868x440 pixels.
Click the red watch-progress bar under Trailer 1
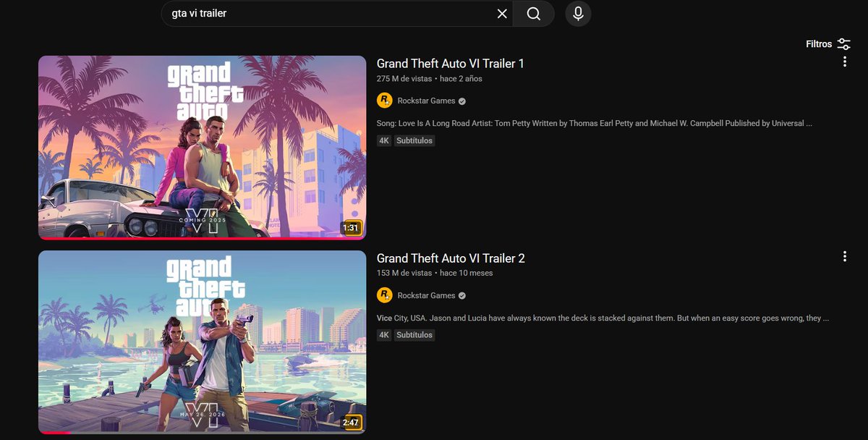tap(203, 238)
